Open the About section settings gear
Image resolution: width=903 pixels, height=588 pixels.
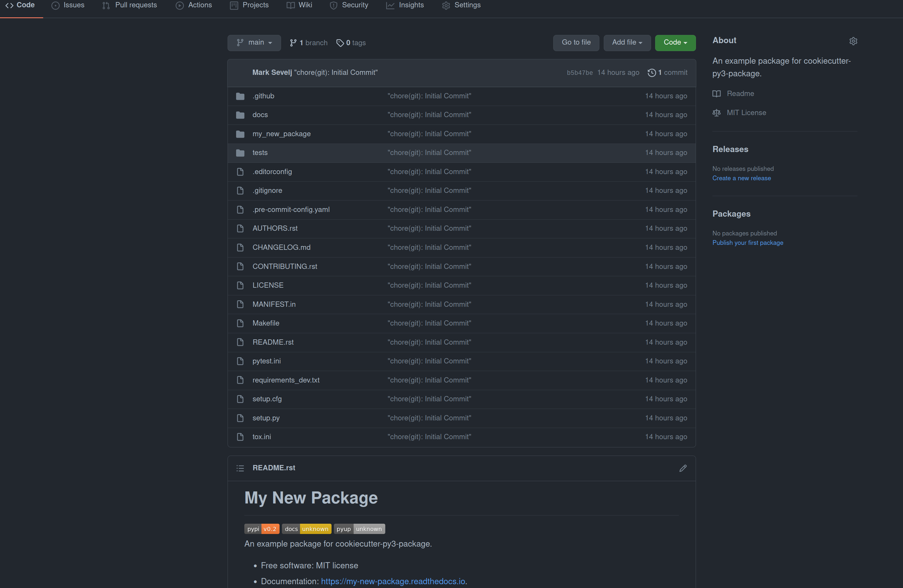coord(853,41)
